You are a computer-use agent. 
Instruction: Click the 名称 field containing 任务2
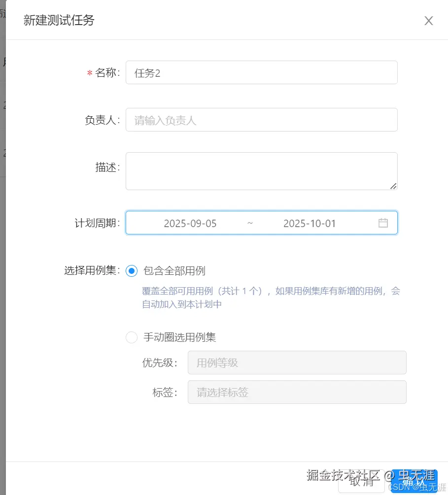261,72
